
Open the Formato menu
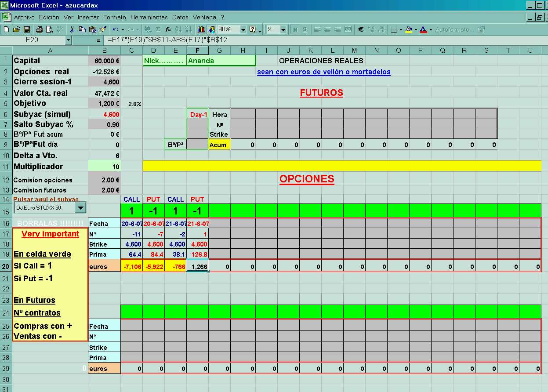coord(115,18)
